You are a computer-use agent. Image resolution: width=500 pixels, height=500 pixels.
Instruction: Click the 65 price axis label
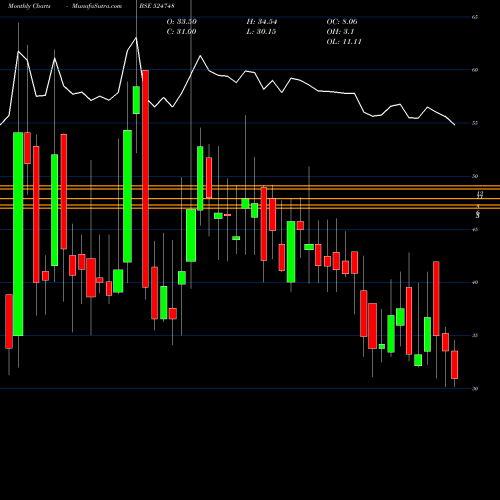pos(475,17)
